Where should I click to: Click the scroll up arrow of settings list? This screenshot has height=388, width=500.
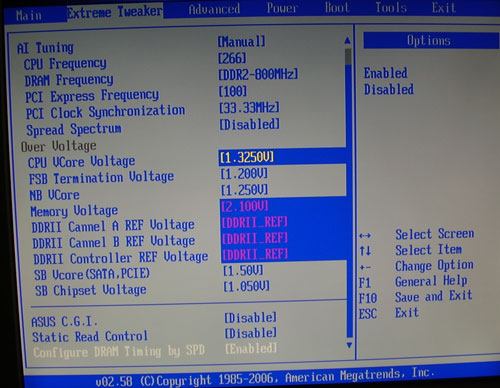tap(347, 41)
